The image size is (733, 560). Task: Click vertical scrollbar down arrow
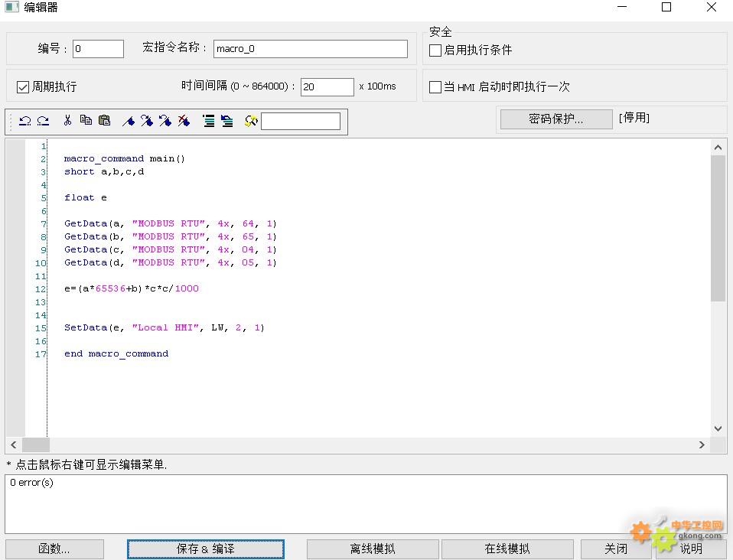click(x=718, y=428)
